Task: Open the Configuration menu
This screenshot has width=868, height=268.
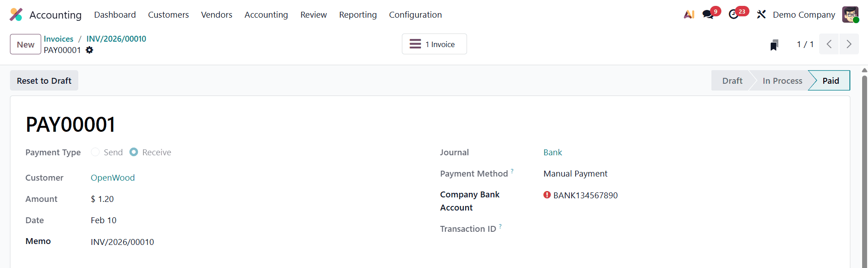Action: coord(415,14)
